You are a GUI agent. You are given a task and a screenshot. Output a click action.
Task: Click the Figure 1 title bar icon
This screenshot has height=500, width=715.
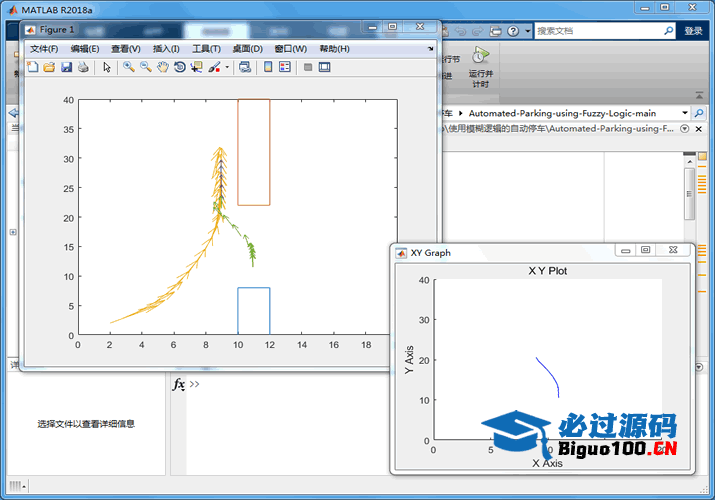tap(30, 30)
